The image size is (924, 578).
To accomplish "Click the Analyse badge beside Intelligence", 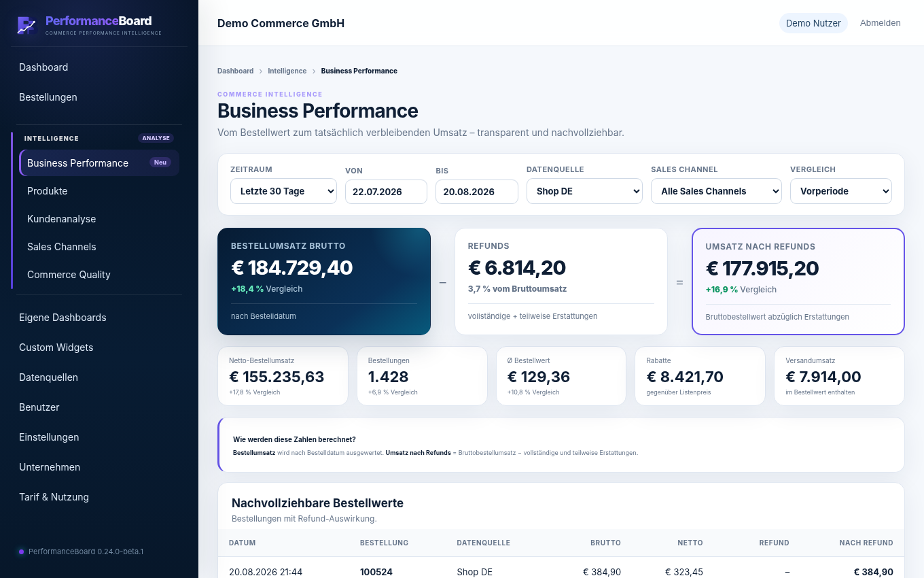I will point(156,138).
